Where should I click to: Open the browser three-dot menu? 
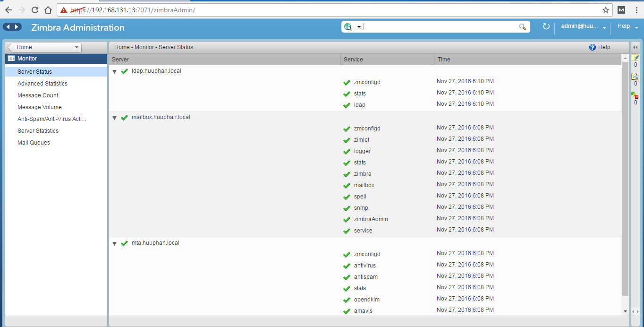[x=636, y=10]
